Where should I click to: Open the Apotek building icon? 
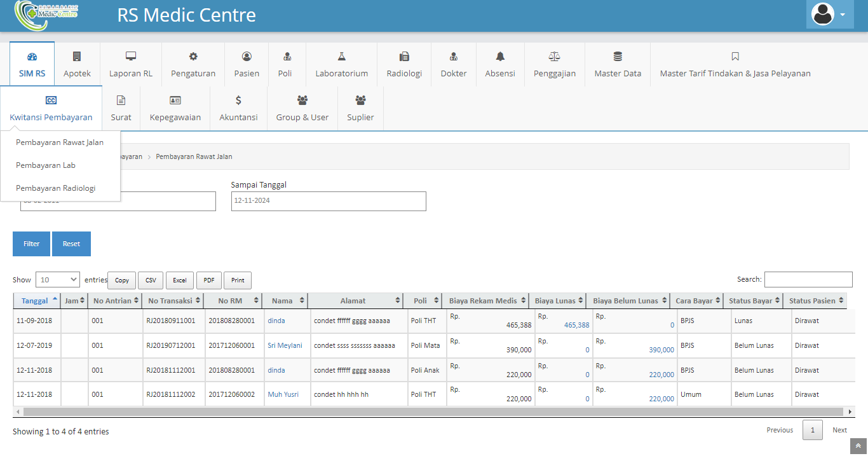click(77, 57)
